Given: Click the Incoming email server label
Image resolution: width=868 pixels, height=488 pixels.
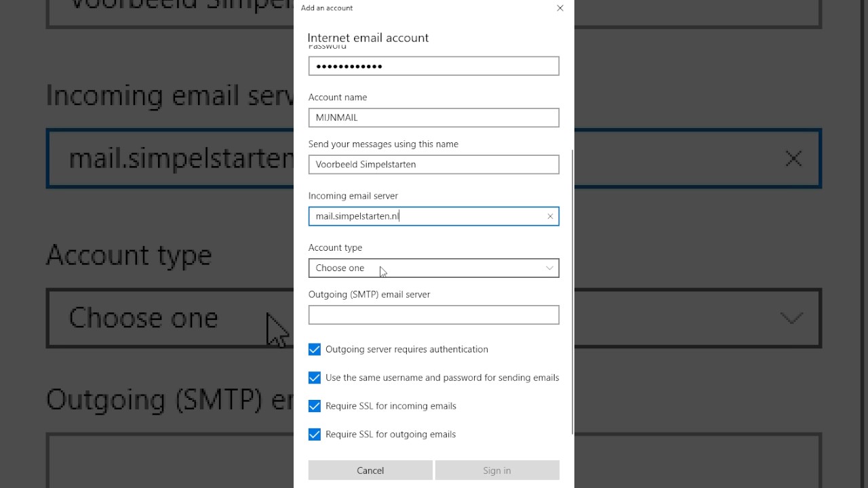Looking at the screenshot, I should pyautogui.click(x=353, y=196).
